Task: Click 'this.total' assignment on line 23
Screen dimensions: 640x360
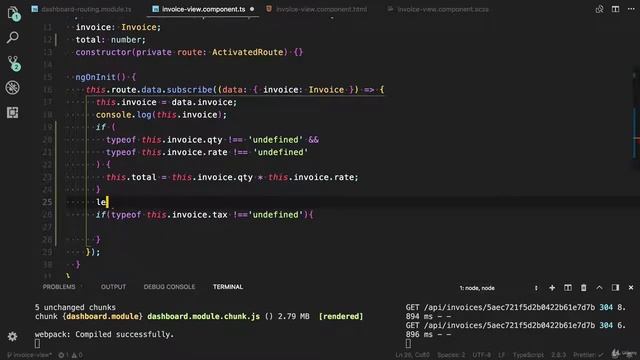Action: pyautogui.click(x=131, y=177)
